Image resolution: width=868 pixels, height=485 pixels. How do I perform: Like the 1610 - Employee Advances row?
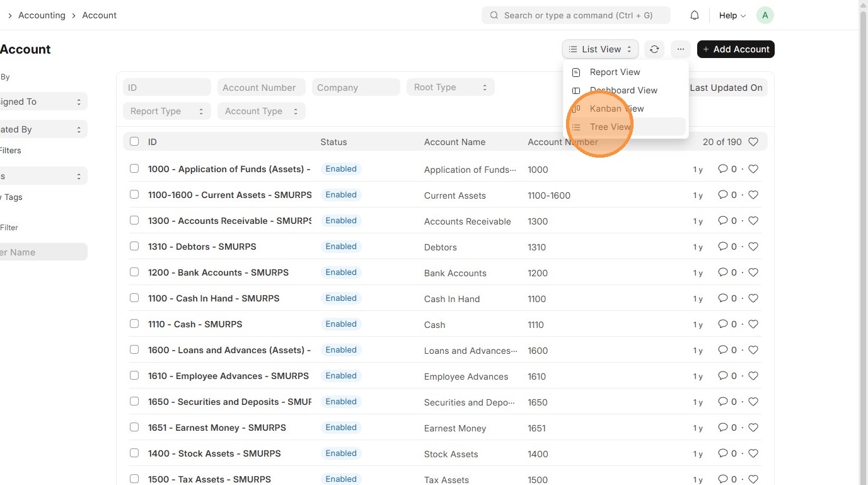[753, 376]
